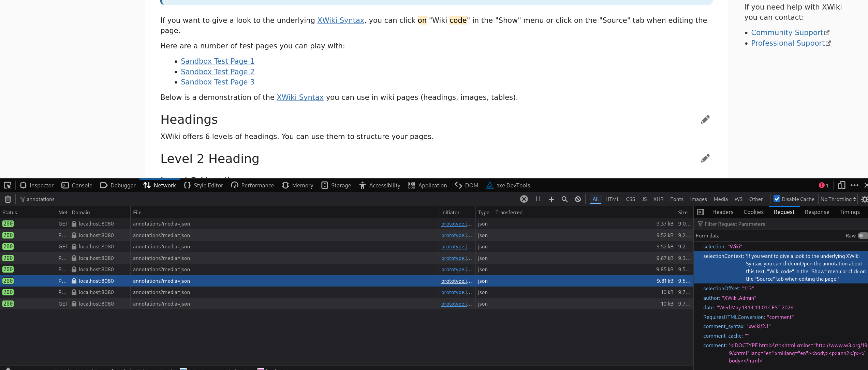The image size is (868, 370).
Task: Open the No Throttling dropdown
Action: 838,199
